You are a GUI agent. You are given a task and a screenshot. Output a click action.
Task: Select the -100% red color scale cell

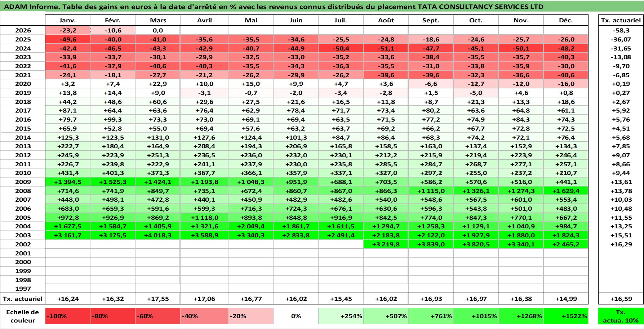67,316
